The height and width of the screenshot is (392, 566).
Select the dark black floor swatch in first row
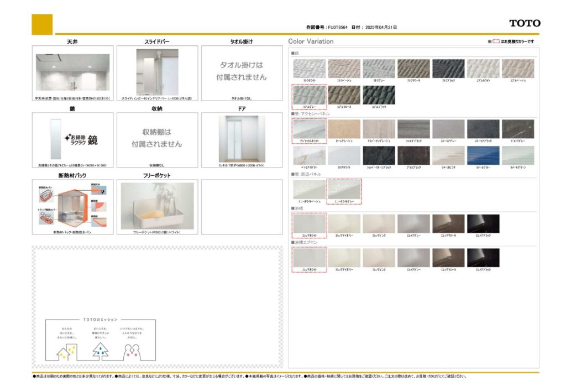point(448,69)
